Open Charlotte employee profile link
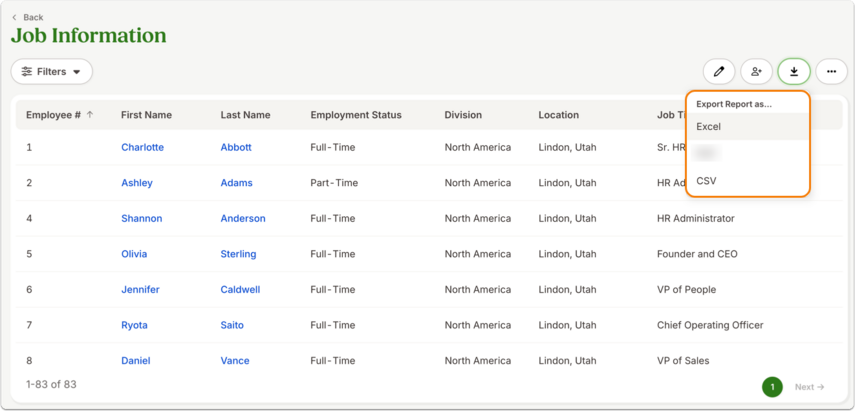The image size is (855, 411). click(142, 147)
